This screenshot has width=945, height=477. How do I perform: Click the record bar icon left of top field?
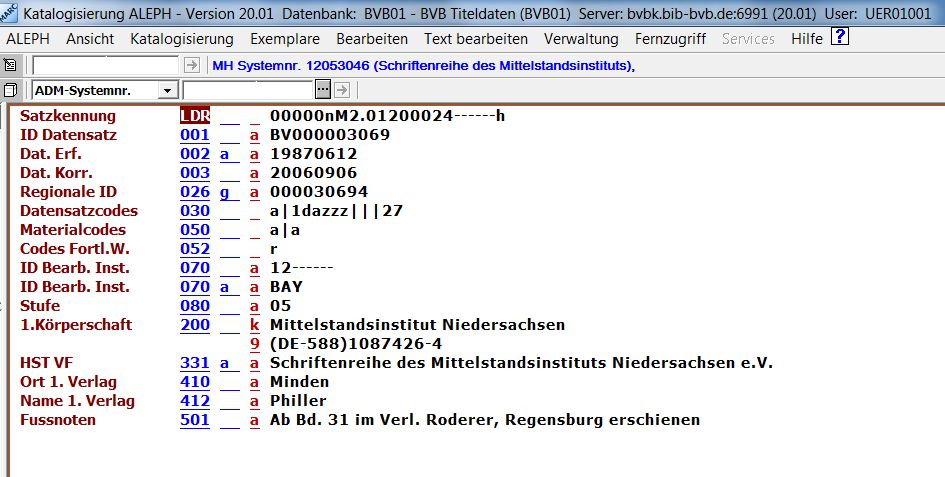tap(11, 65)
